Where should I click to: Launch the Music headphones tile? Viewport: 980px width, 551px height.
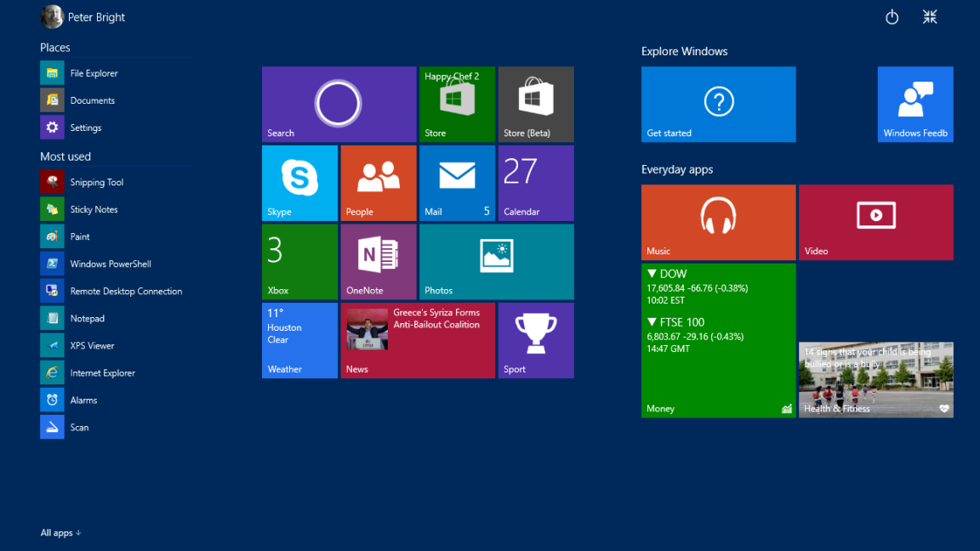pos(718,223)
